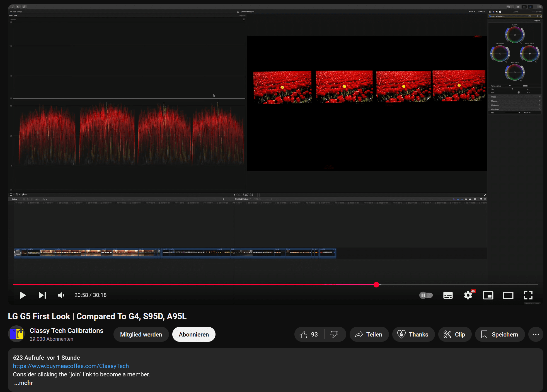
Task: Share the video via Teilen
Action: [369, 334]
